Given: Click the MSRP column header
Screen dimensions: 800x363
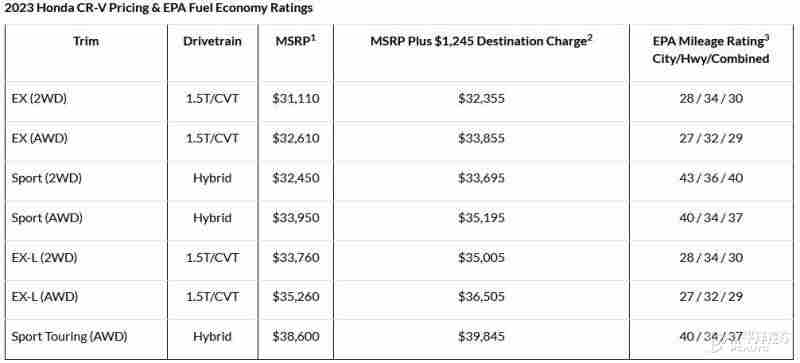Looking at the screenshot, I should tap(295, 41).
